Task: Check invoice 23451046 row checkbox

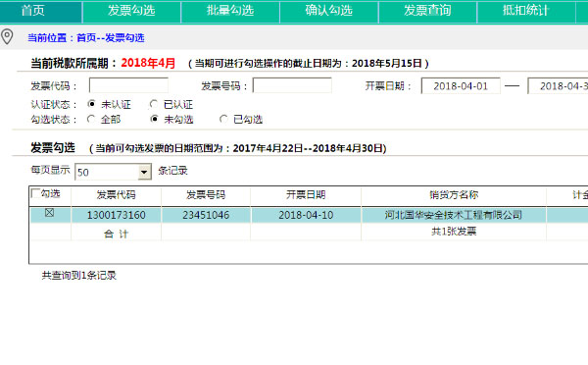Action: [50, 213]
